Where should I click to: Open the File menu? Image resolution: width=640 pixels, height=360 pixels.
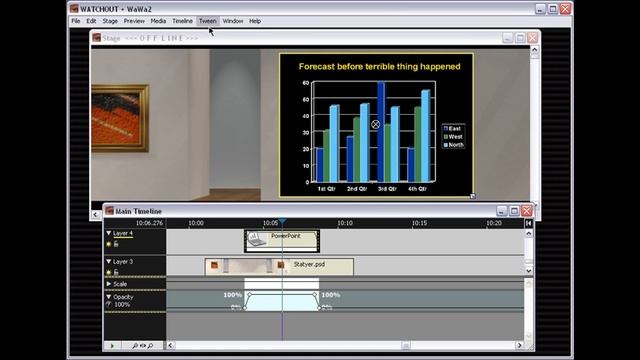(x=76, y=21)
